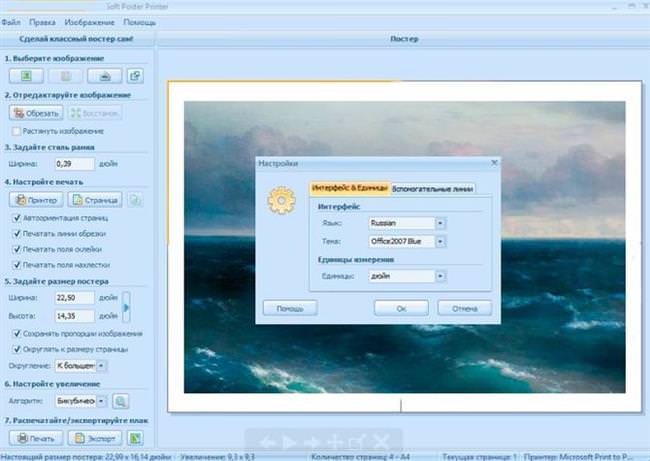This screenshot has width=650, height=461.
Task: Select the Интерфейс & Единицы tab
Action: tap(350, 188)
